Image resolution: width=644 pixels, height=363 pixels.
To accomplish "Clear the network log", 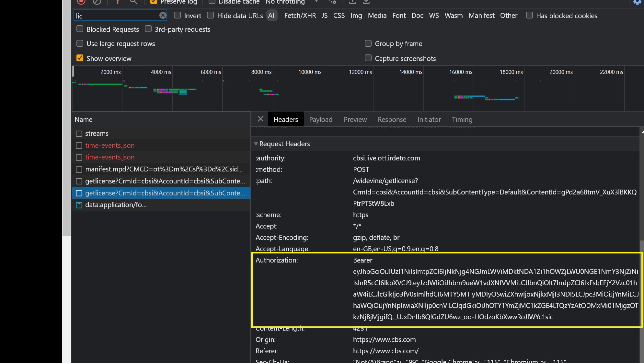I will (97, 2).
